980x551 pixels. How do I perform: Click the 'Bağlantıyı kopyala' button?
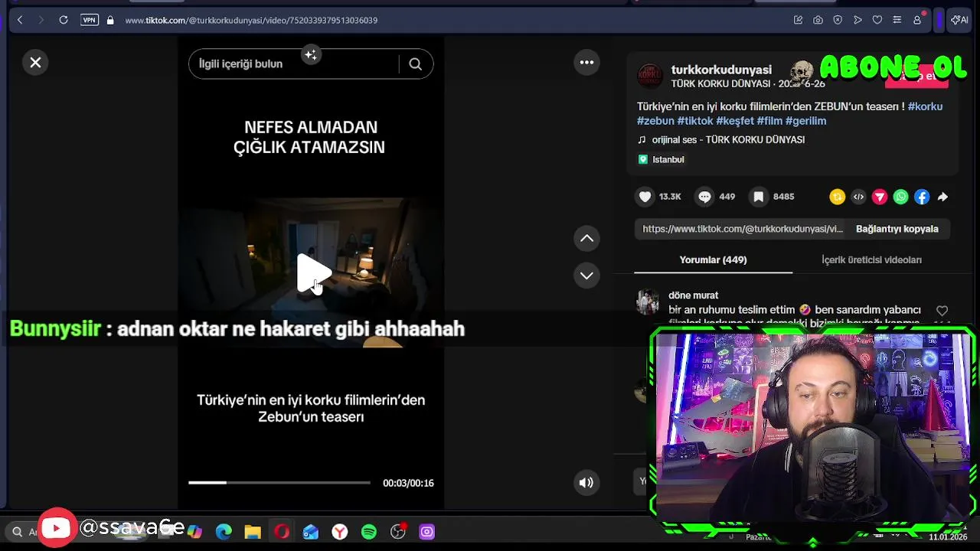897,229
